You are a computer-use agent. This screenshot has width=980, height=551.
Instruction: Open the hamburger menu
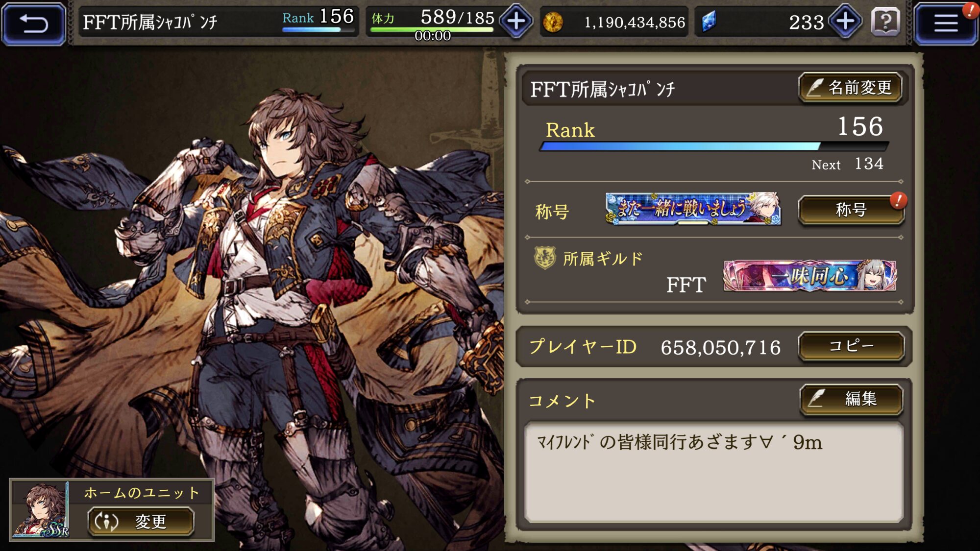945,23
